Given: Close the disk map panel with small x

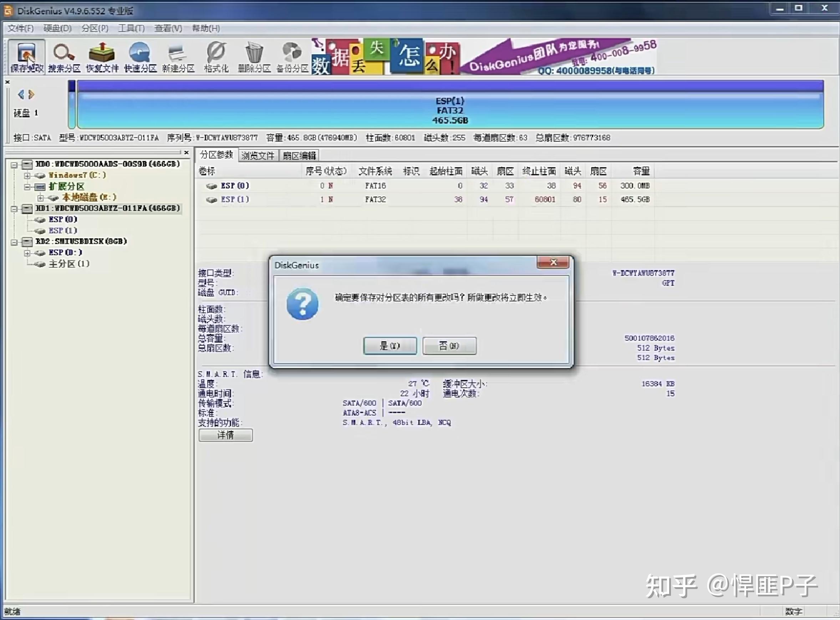Looking at the screenshot, I should coord(7,82).
